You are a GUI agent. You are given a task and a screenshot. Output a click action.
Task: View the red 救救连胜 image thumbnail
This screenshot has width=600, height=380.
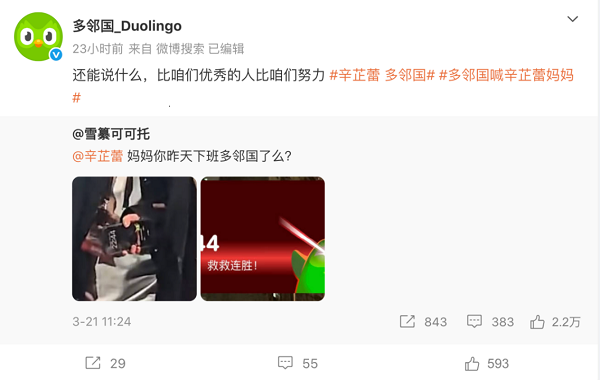tap(263, 239)
